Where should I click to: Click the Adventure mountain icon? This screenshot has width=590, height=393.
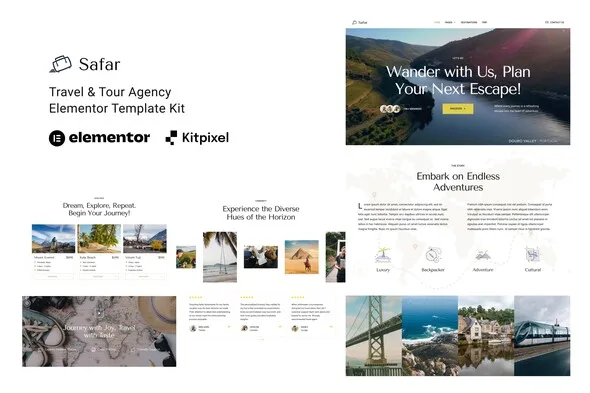click(483, 256)
